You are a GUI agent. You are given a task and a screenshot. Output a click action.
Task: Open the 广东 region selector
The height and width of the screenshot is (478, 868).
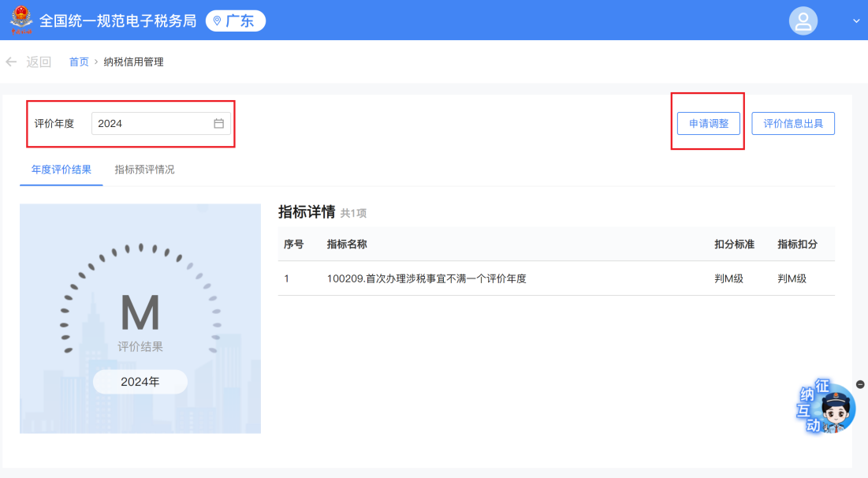point(235,21)
